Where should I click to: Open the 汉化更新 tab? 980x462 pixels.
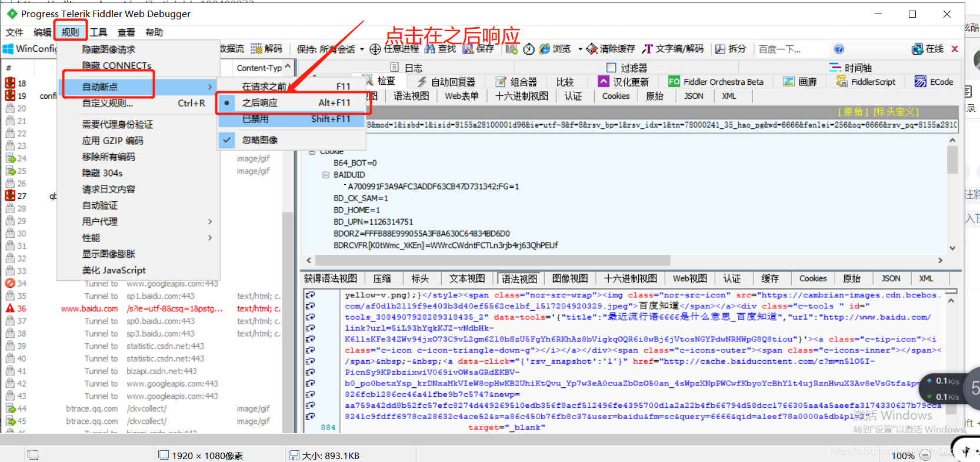coord(624,82)
